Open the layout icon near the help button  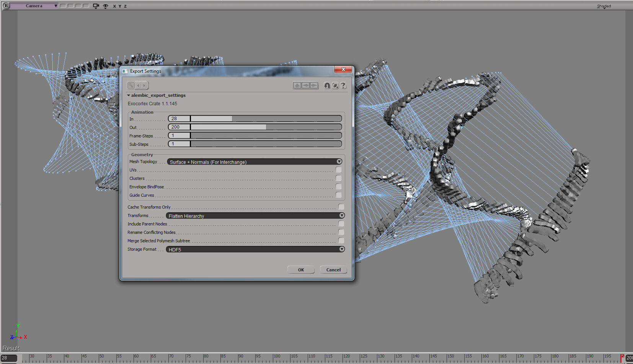click(x=335, y=85)
